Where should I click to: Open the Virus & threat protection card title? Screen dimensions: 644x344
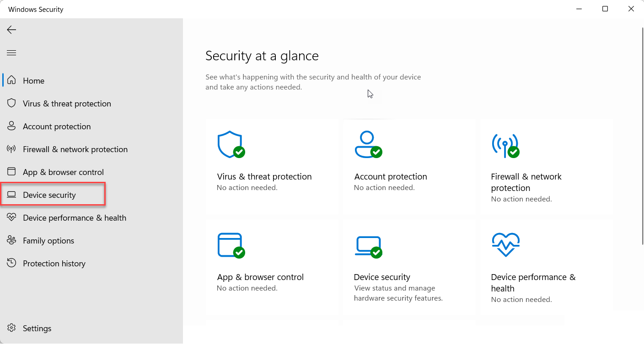(264, 177)
